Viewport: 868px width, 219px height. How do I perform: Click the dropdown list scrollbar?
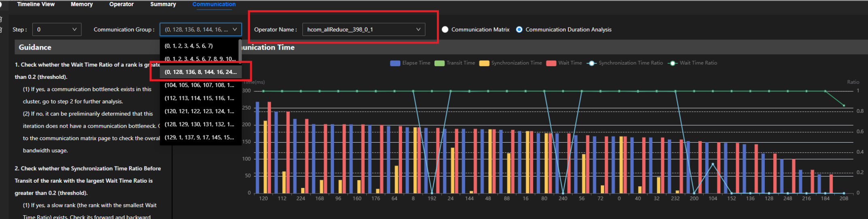pyautogui.click(x=240, y=52)
